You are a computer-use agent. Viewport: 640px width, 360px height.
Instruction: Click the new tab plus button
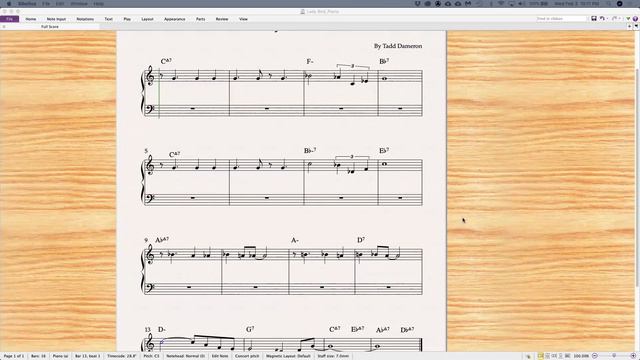point(629,27)
